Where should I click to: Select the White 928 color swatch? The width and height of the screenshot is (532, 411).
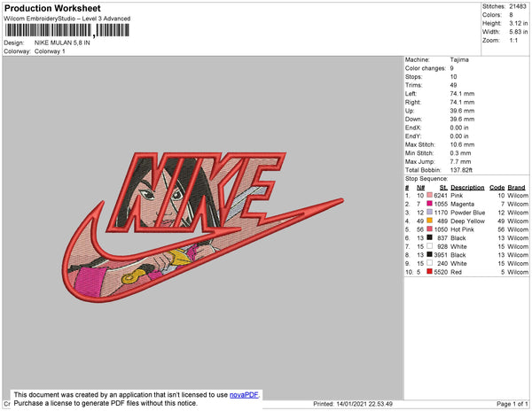[429, 246]
